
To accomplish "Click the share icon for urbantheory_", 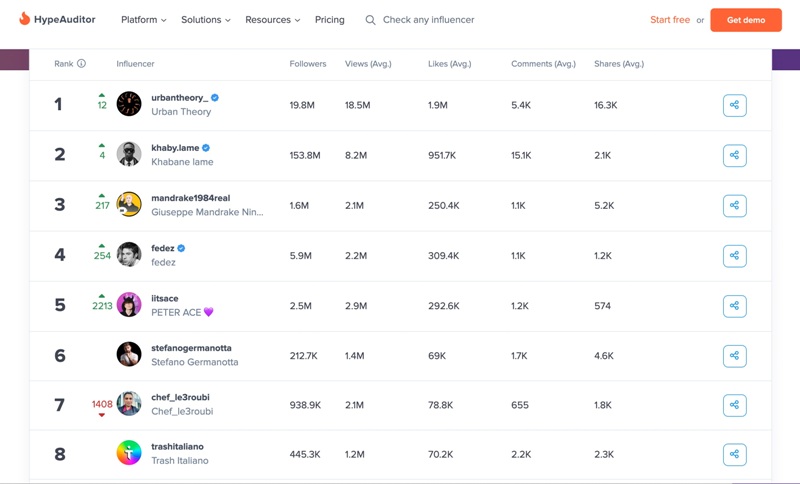I will tap(734, 105).
